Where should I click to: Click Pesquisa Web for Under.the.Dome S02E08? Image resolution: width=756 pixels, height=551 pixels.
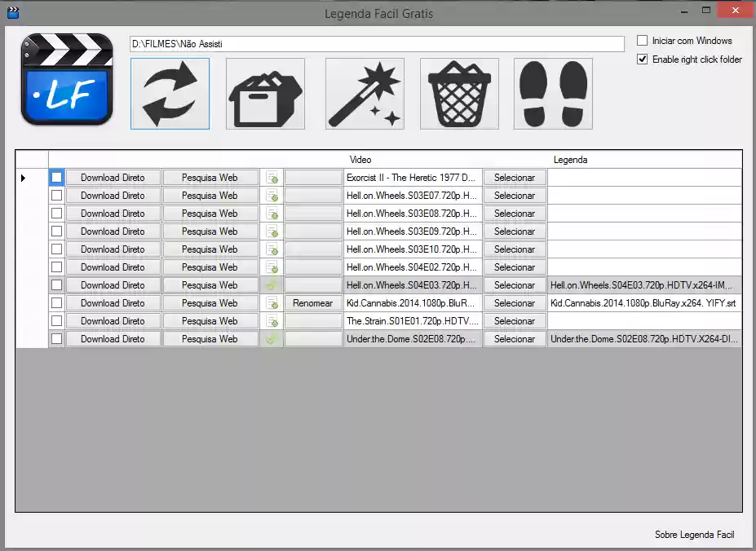(x=210, y=338)
